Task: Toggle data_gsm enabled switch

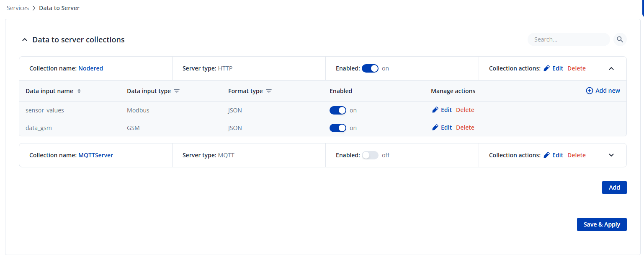Action: [338, 128]
